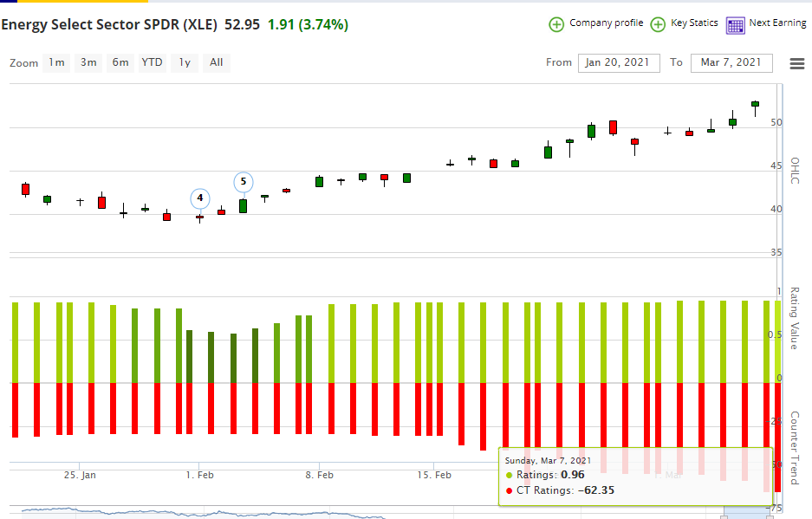The width and height of the screenshot is (812, 519).
Task: Click the Energy Select Sector SPDR (XLE) title
Action: 109,24
